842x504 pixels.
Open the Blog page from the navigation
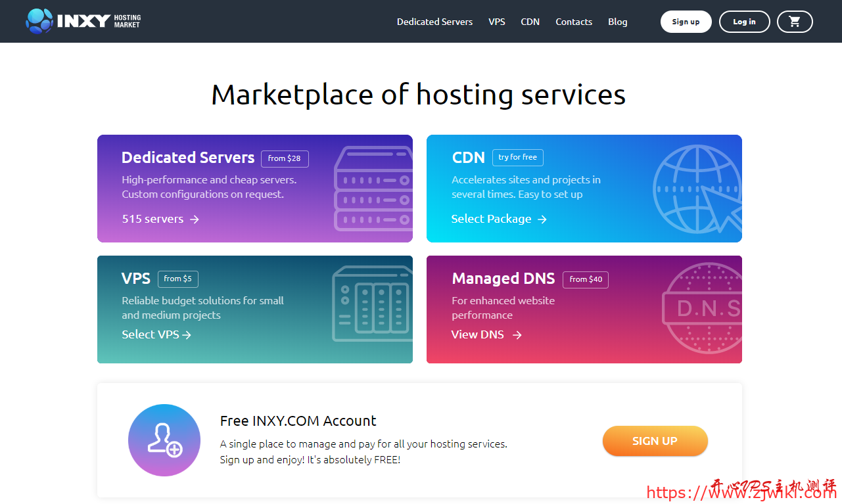click(x=617, y=21)
